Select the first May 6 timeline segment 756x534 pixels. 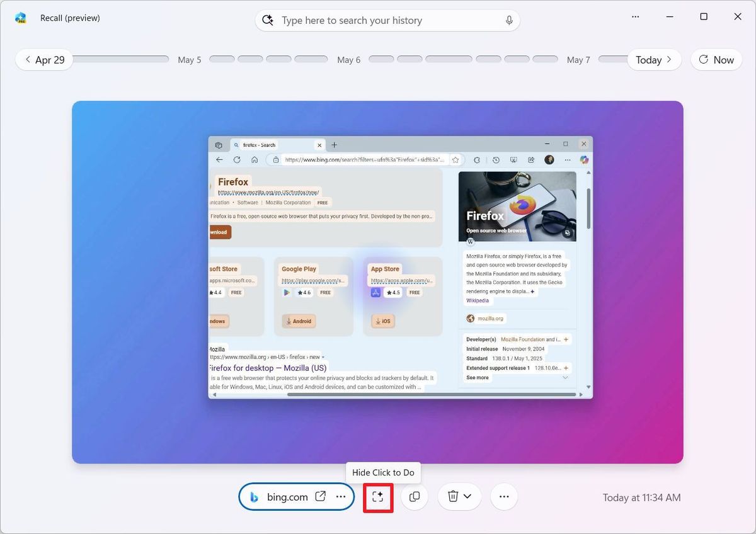(381, 59)
